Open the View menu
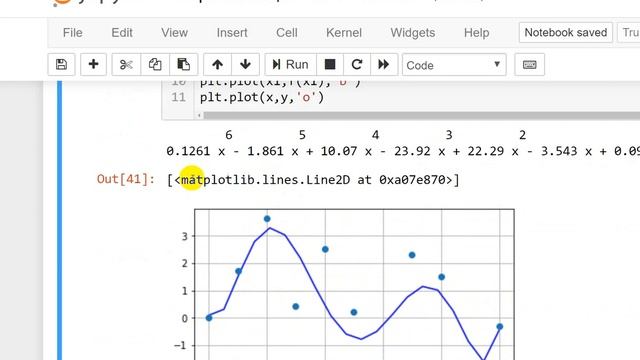 pyautogui.click(x=174, y=33)
